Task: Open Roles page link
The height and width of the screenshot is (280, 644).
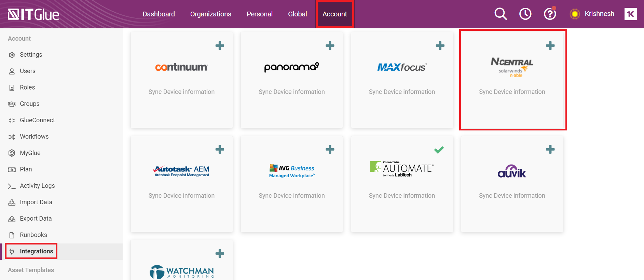Action: 27,87
